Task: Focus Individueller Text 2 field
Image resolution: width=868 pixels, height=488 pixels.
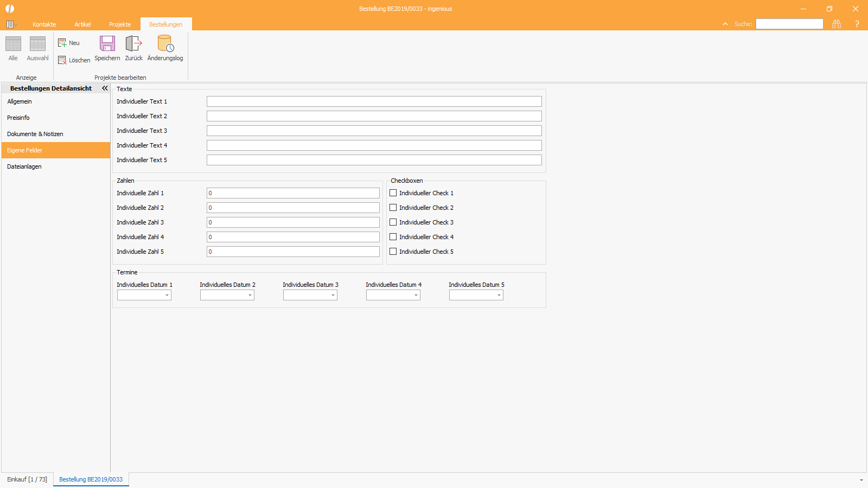Action: click(374, 116)
